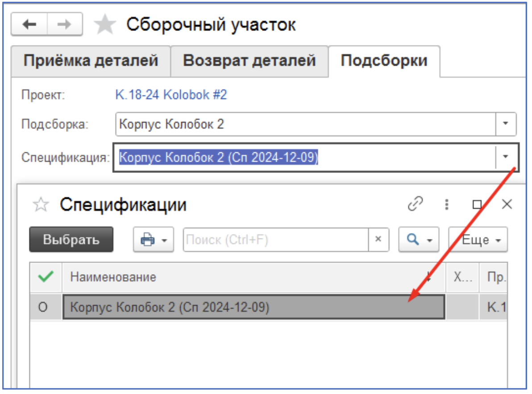Expand the Подсборка dropdown arrow

(x=506, y=124)
